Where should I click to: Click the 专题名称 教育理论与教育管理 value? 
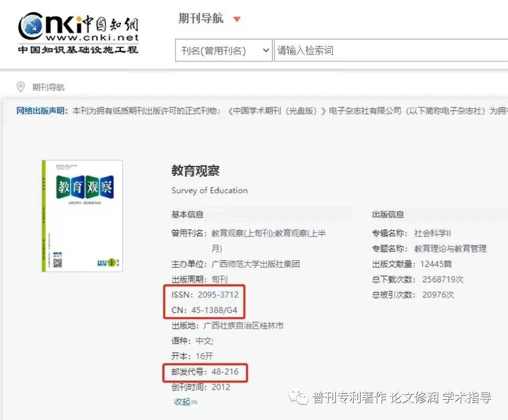450,249
